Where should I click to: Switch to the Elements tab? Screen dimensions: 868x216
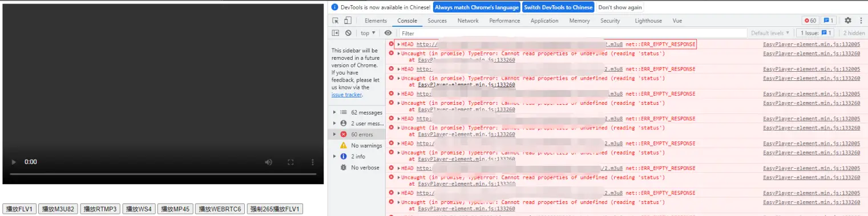[x=376, y=21]
